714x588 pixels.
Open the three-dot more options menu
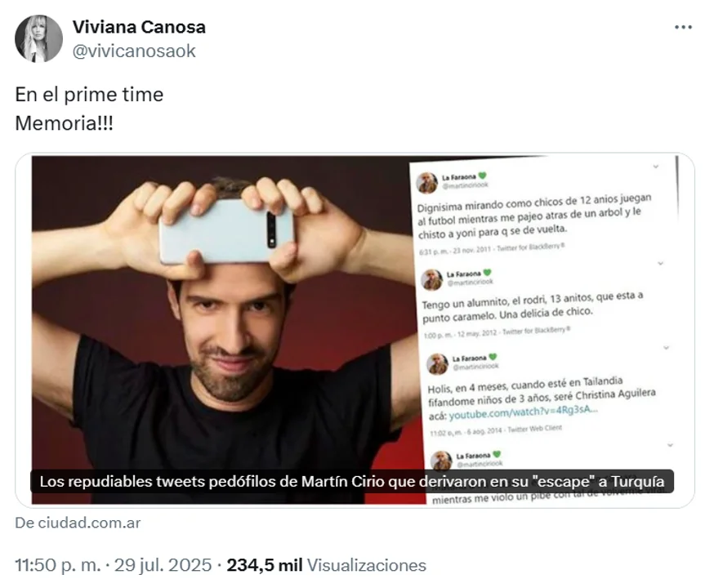[683, 27]
